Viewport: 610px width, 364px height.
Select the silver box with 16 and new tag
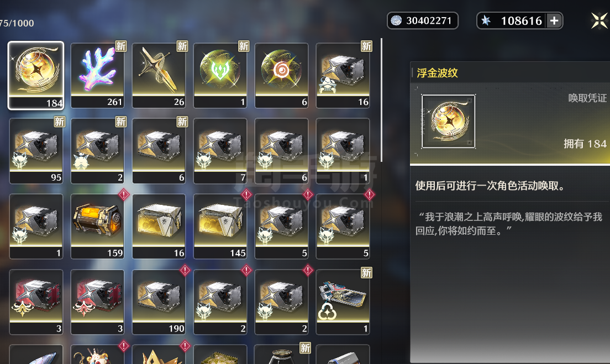coord(343,76)
